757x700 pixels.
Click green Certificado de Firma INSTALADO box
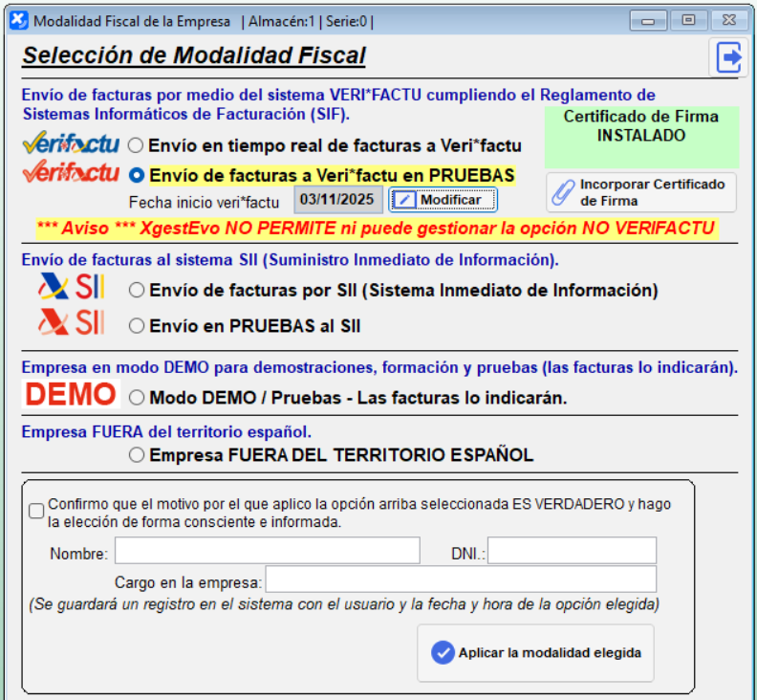pyautogui.click(x=641, y=137)
